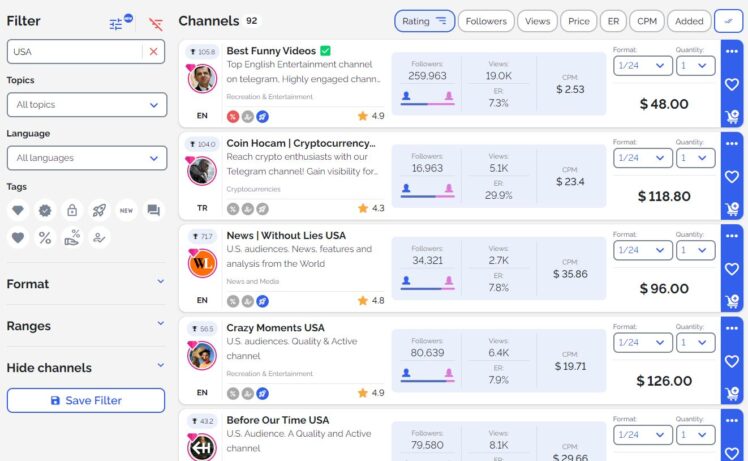Viewport: 748px width, 461px height.
Task: Open more options for Coin Hocam
Action: [732, 143]
